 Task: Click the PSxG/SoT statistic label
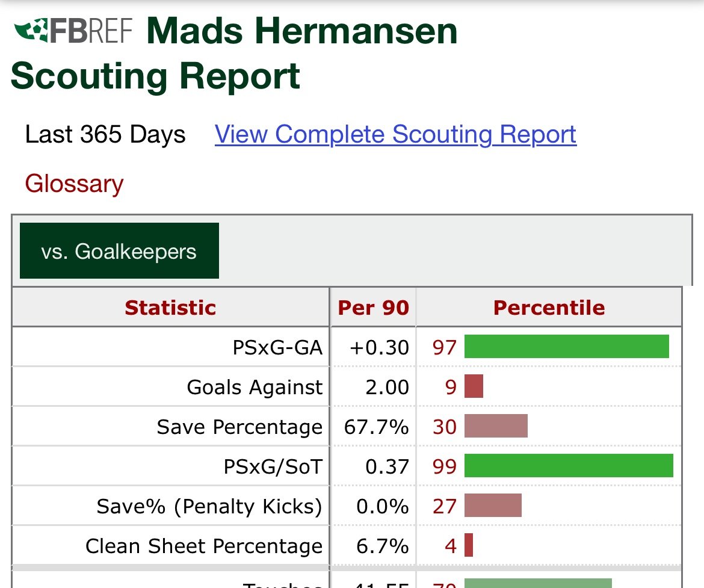point(273,466)
